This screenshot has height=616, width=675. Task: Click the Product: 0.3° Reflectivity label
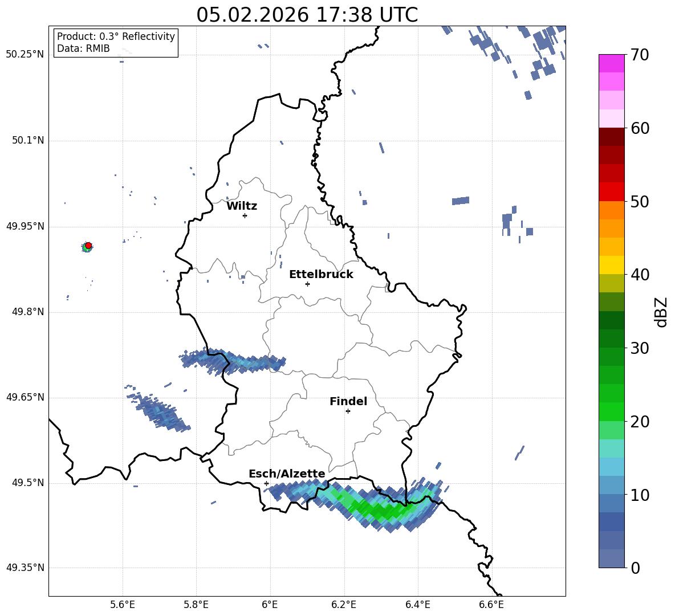coord(116,36)
